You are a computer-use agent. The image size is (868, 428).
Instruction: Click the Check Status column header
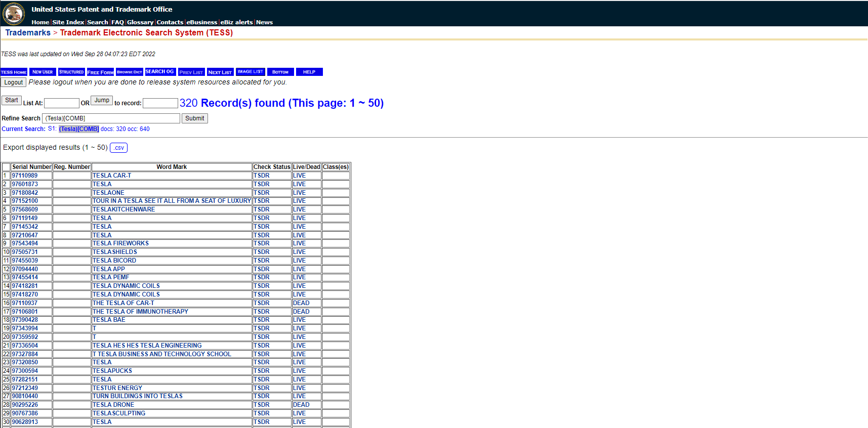pyautogui.click(x=272, y=167)
